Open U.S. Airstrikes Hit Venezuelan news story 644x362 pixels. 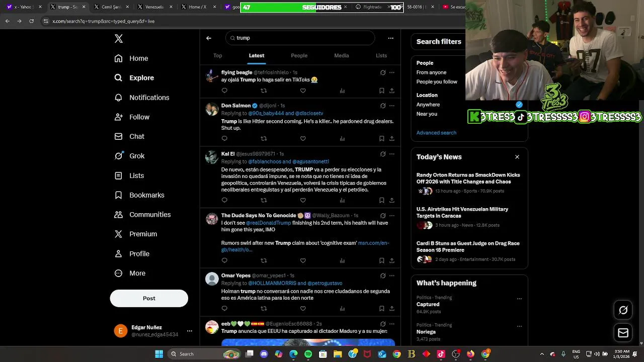click(x=462, y=213)
